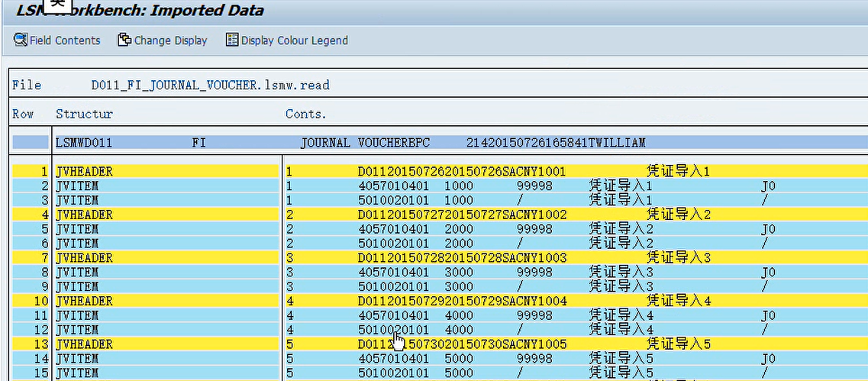Select JVITEM in row 2
The image size is (868, 381).
click(77, 186)
